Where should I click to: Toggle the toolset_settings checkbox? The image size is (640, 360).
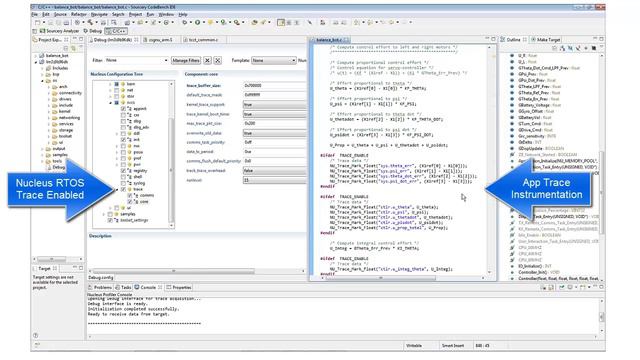[110, 220]
